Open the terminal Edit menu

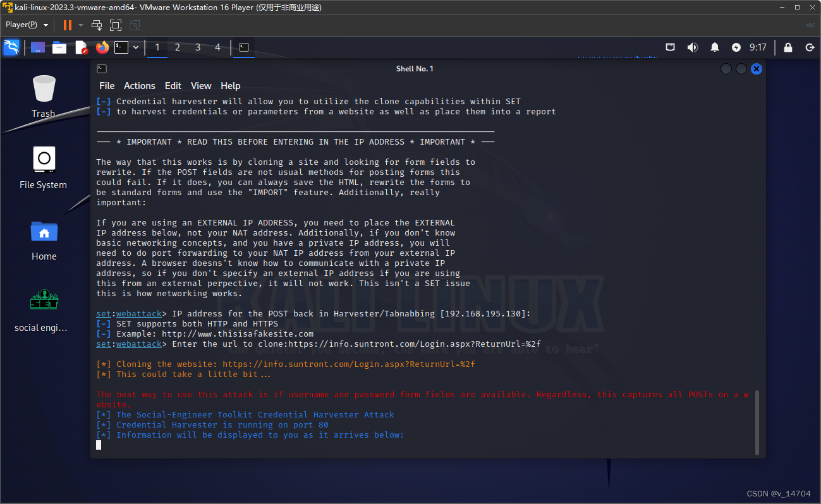pos(173,86)
